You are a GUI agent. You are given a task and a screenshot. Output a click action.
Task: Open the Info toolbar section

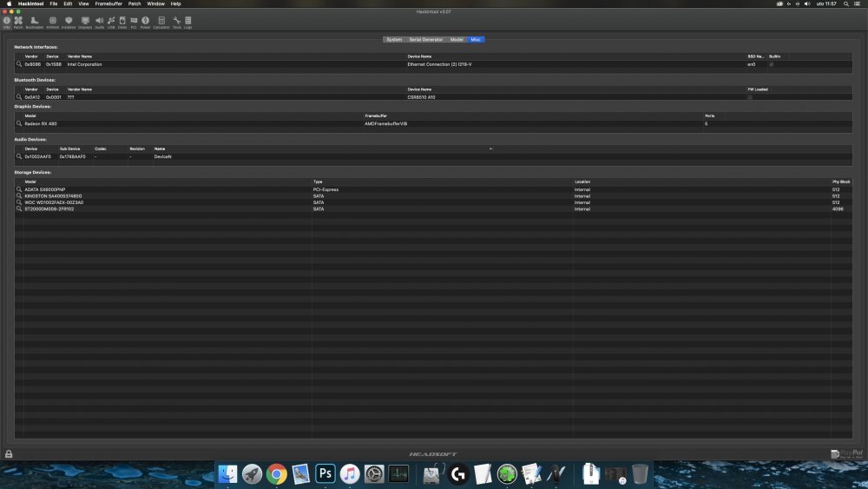coord(7,23)
